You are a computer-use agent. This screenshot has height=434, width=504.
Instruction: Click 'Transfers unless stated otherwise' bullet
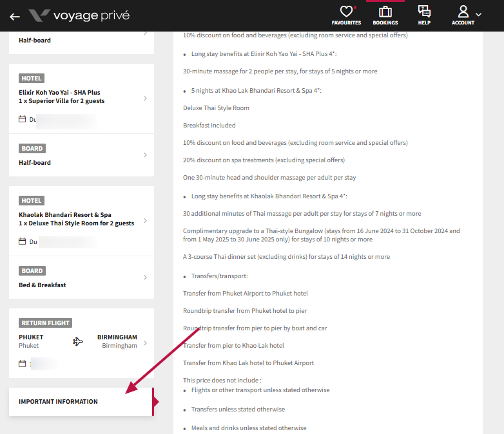click(238, 410)
